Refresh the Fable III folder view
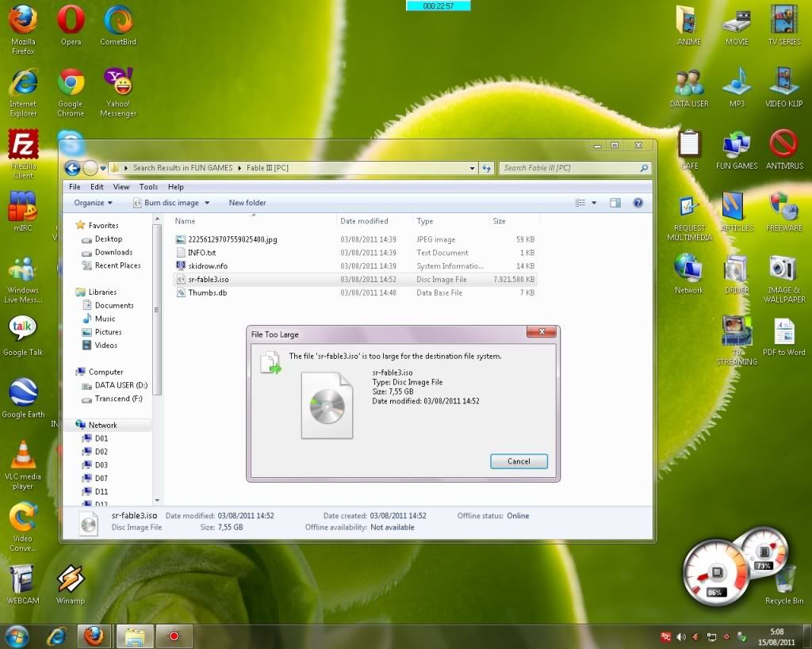 tap(486, 168)
